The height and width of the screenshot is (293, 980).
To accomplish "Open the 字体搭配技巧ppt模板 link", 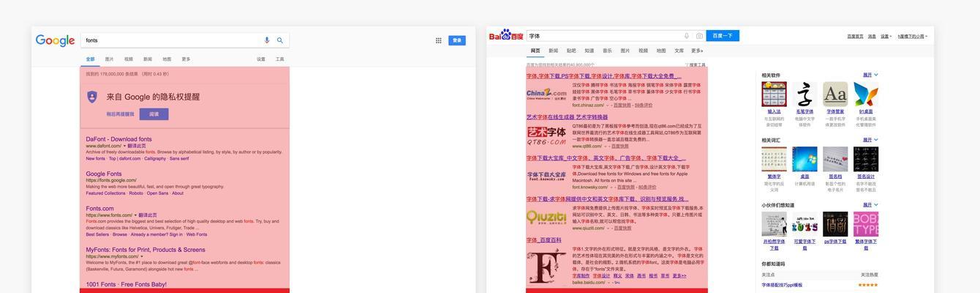I will point(782,285).
